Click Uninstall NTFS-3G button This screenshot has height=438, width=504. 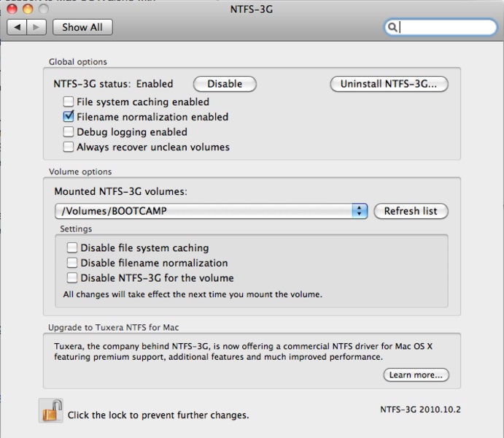tap(389, 84)
